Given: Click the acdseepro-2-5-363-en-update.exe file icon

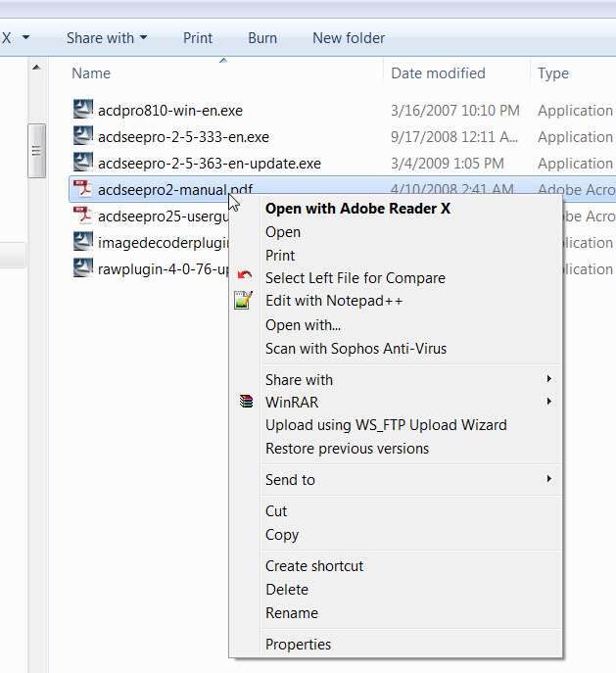Looking at the screenshot, I should coord(83,163).
